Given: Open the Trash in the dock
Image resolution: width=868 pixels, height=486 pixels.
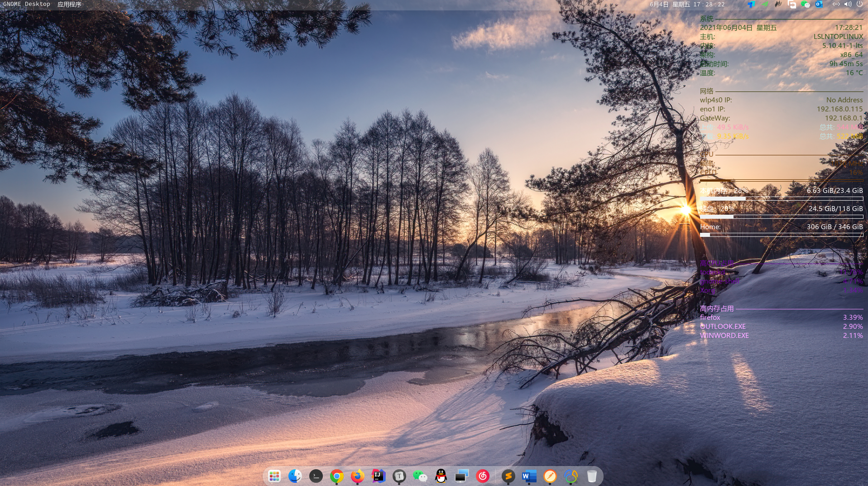Looking at the screenshot, I should 591,476.
